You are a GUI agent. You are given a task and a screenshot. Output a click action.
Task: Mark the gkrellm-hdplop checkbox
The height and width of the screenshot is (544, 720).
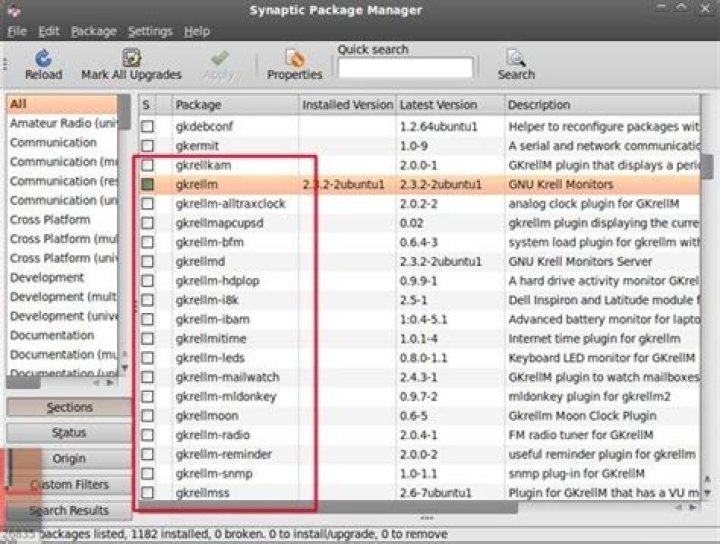click(147, 280)
